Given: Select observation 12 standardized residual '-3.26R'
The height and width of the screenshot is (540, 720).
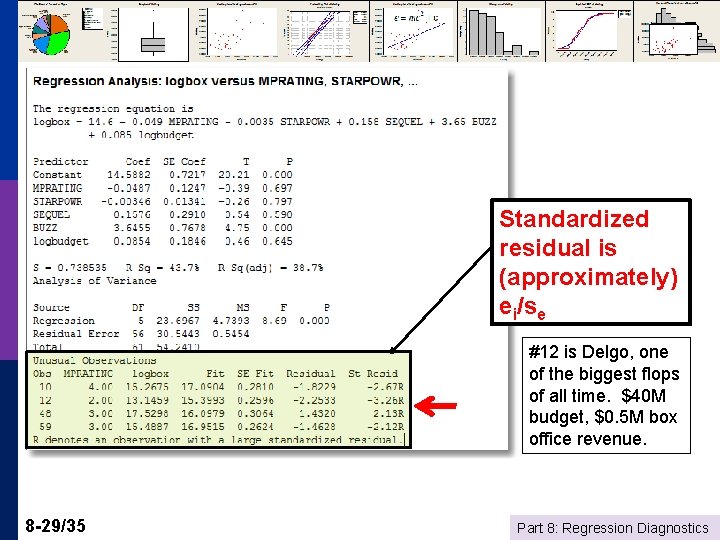Looking at the screenshot, I should (386, 400).
